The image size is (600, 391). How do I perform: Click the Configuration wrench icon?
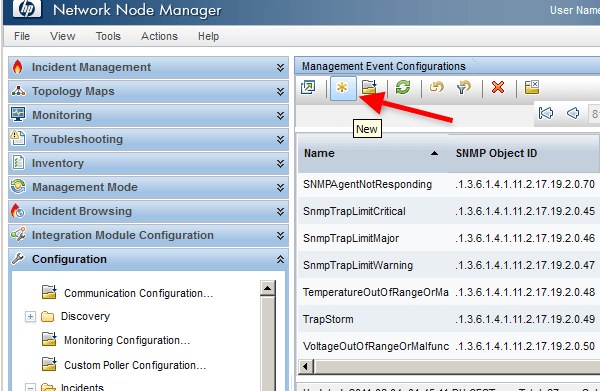tap(18, 259)
